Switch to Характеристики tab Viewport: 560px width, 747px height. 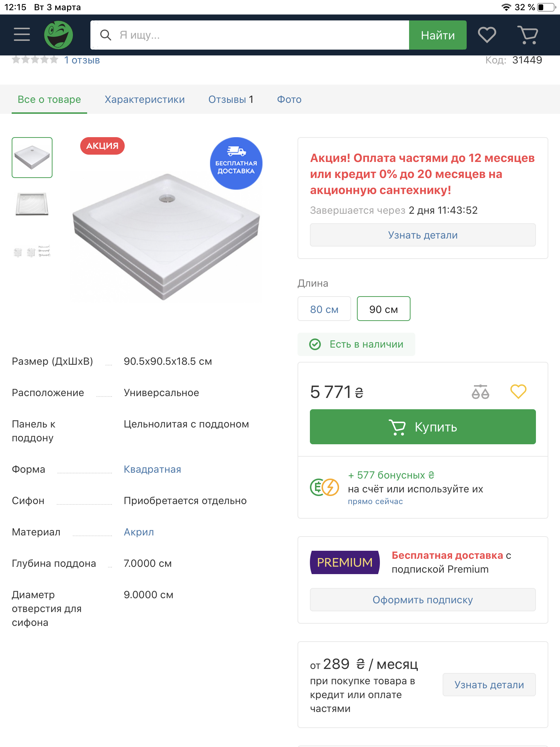pos(145,100)
